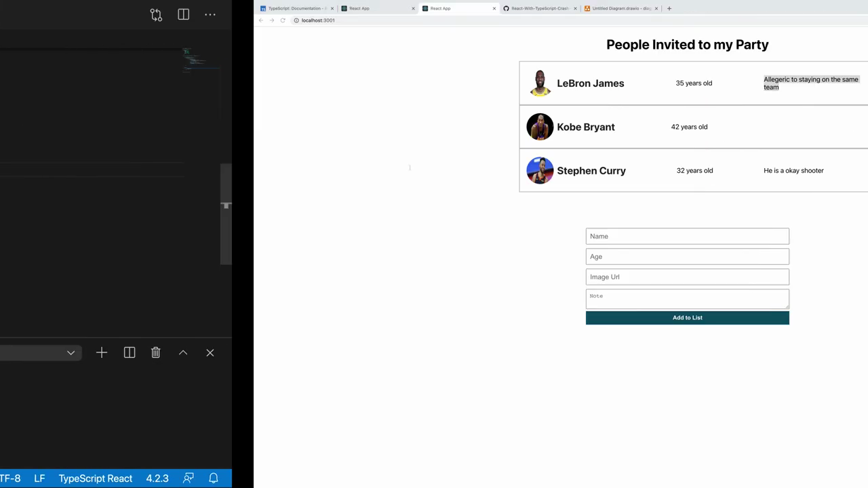Click the VS Code editor minimap

(x=202, y=60)
